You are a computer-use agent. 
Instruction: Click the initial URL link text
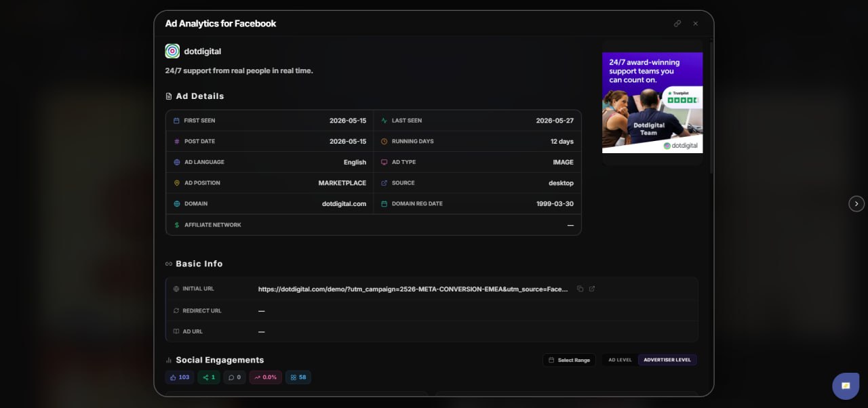(x=413, y=289)
